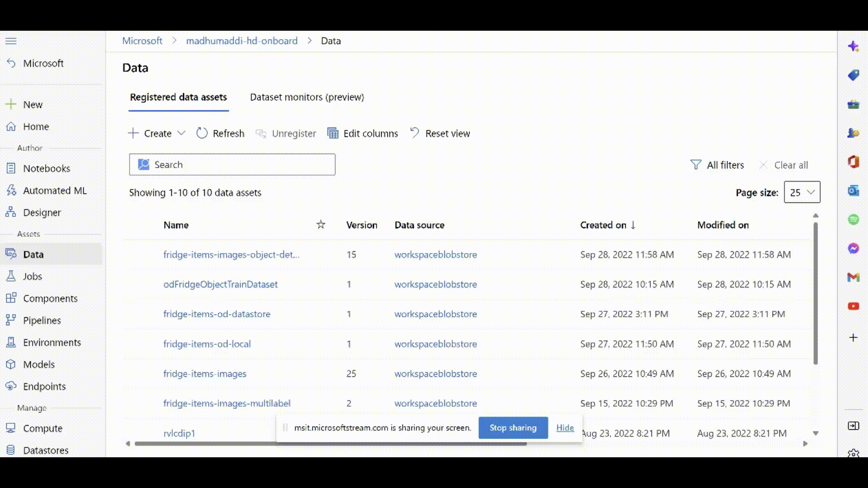This screenshot has height=488, width=868.
Task: Click Stop sharing screen button
Action: pos(513,427)
